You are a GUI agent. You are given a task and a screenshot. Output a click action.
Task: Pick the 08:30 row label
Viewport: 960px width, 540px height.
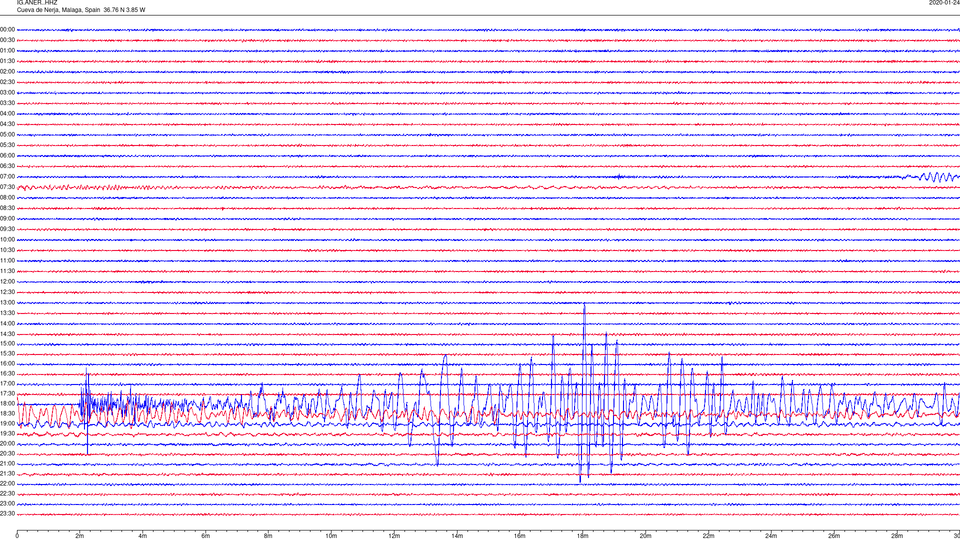click(x=7, y=208)
